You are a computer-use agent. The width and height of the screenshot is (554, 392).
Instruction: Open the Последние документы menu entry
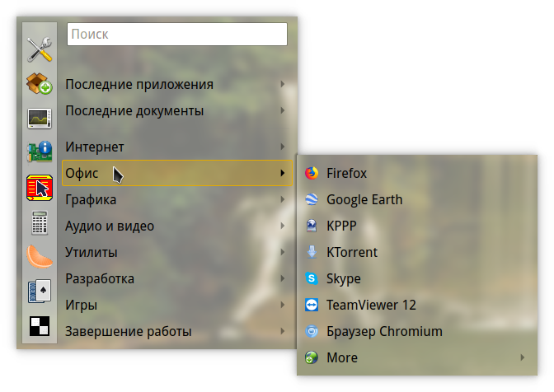pyautogui.click(x=177, y=111)
